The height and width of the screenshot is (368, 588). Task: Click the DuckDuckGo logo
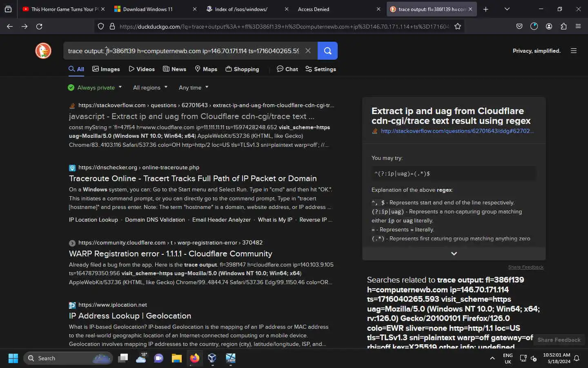point(43,51)
